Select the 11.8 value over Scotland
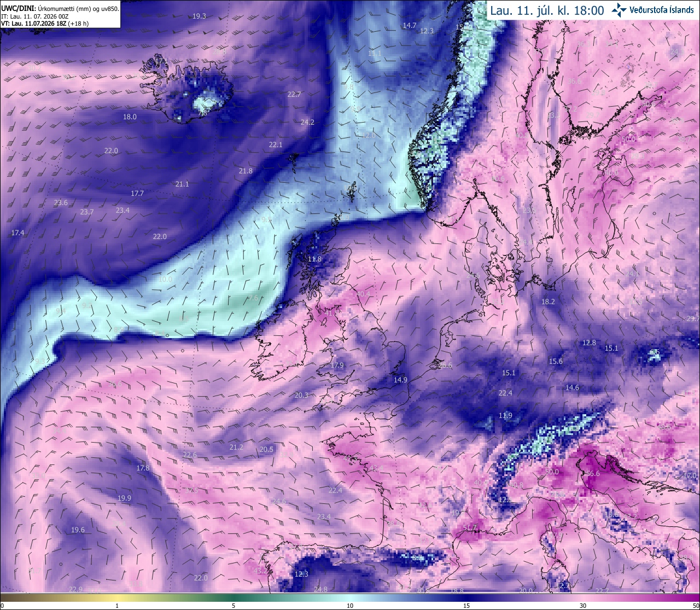700x610 pixels. pyautogui.click(x=314, y=259)
